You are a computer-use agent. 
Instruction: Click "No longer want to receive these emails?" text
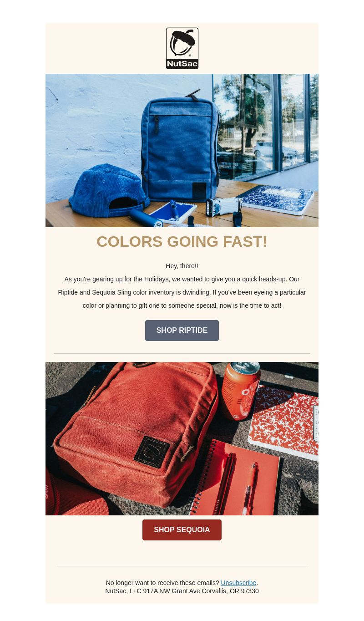(162, 583)
